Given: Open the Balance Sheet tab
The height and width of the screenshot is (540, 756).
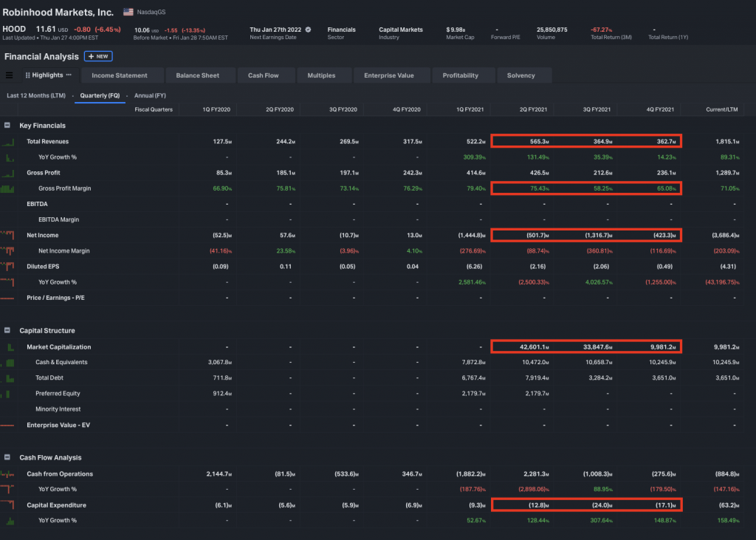Looking at the screenshot, I should (197, 75).
